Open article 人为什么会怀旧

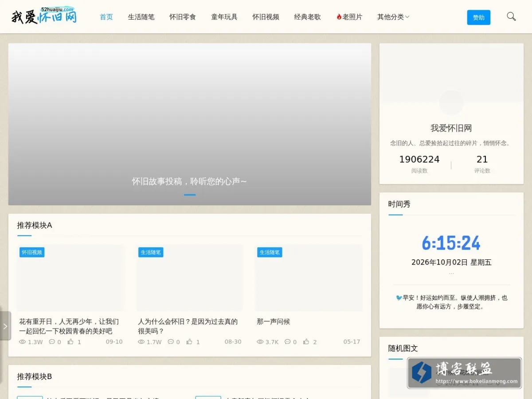tap(188, 326)
